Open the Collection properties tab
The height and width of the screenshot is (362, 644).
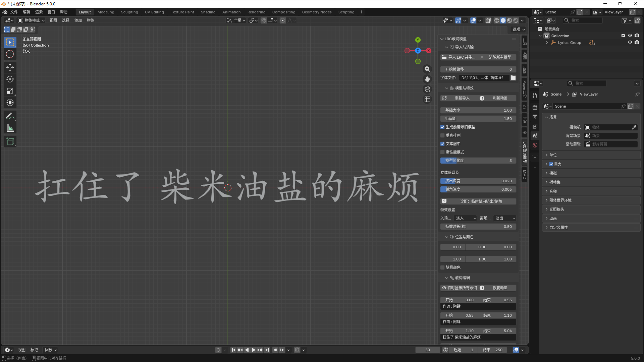[x=535, y=157]
